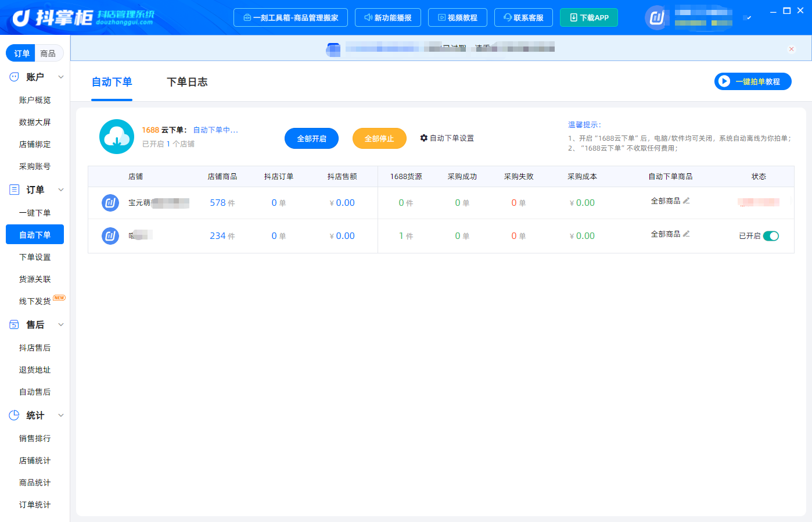Click the banner's blue app icon

(x=333, y=49)
